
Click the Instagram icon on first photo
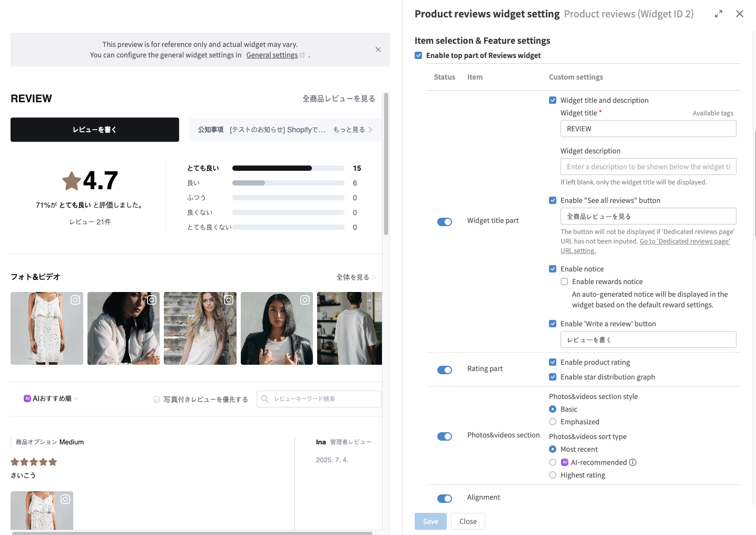75,300
